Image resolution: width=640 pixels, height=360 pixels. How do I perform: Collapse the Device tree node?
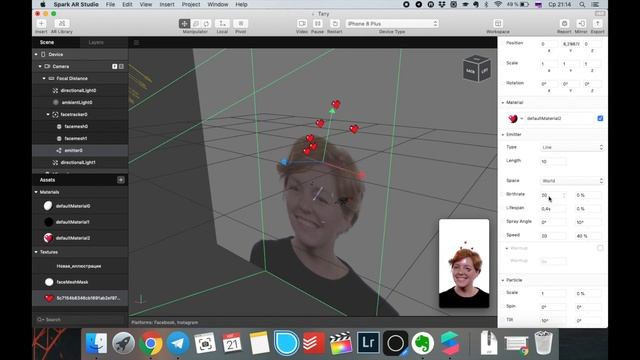point(36,54)
